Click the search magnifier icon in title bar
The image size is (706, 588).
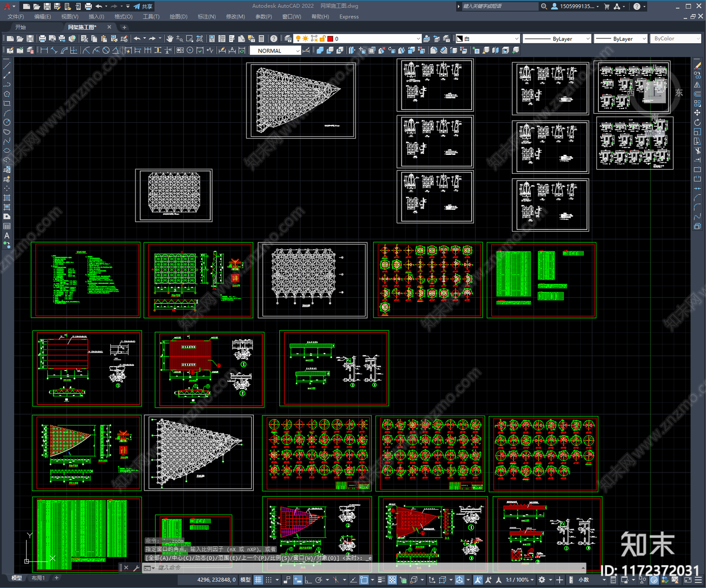click(x=544, y=6)
